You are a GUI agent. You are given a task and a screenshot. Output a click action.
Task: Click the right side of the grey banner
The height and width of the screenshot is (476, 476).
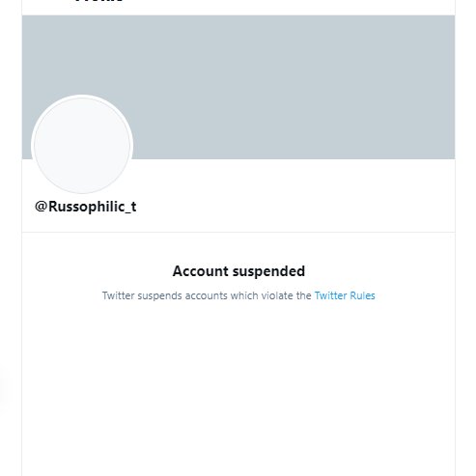tap(386, 87)
